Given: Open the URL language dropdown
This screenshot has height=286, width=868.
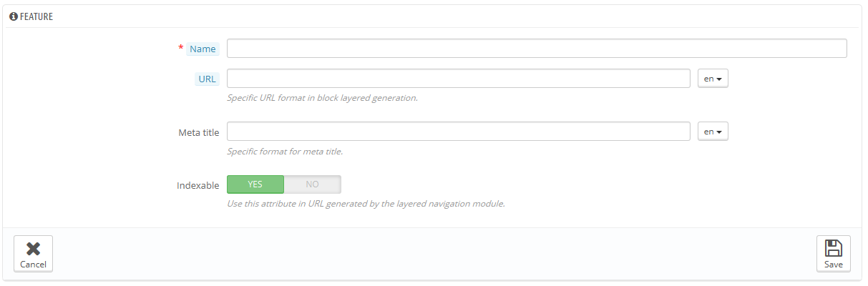Looking at the screenshot, I should tap(713, 79).
